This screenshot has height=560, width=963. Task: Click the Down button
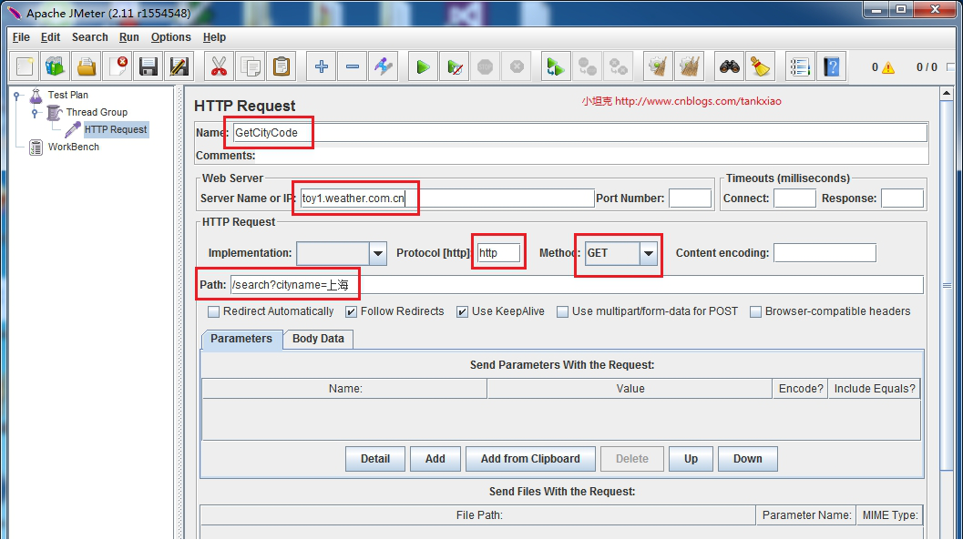pos(747,459)
